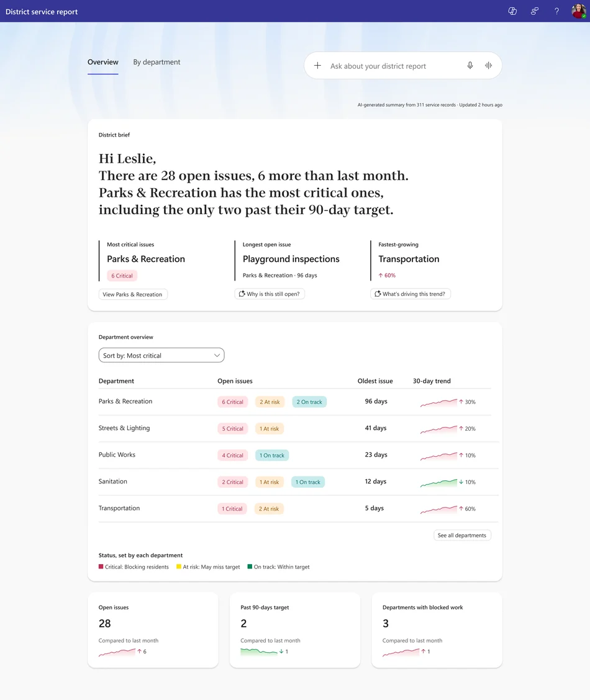The width and height of the screenshot is (590, 700).
Task: Open the people icon in the header
Action: point(535,11)
